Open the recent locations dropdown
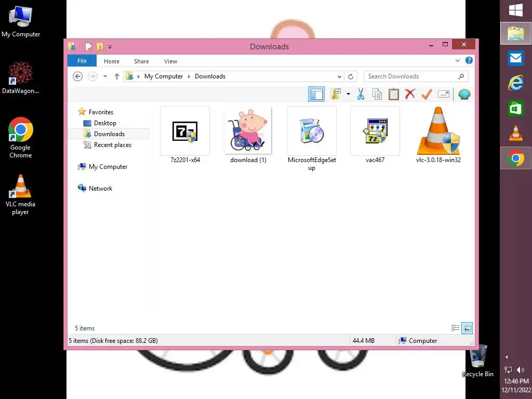This screenshot has height=399, width=532. (x=105, y=76)
